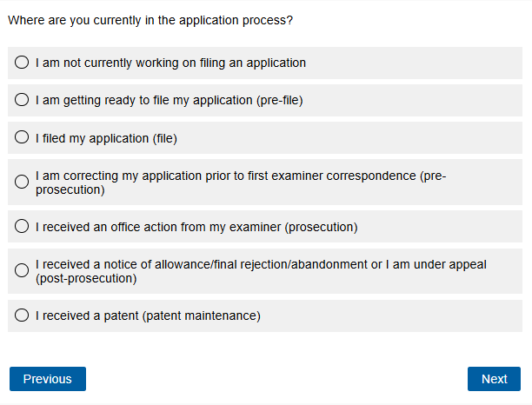532x405 pixels.
Task: Click the 'I filed my application (file)' label text
Action: 106,137
